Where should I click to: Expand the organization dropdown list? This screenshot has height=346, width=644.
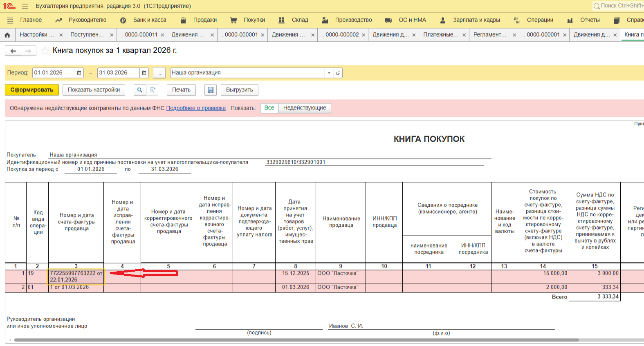329,73
